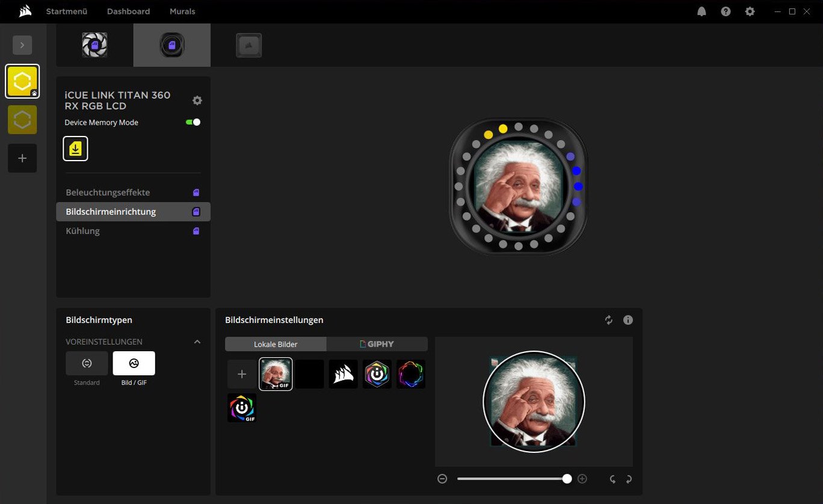823x504 pixels.
Task: Add a new local image with plus button
Action: point(242,374)
